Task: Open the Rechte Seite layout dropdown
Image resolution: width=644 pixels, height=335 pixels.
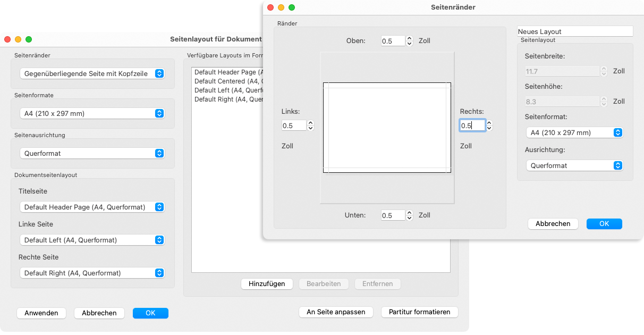Action: [92, 273]
